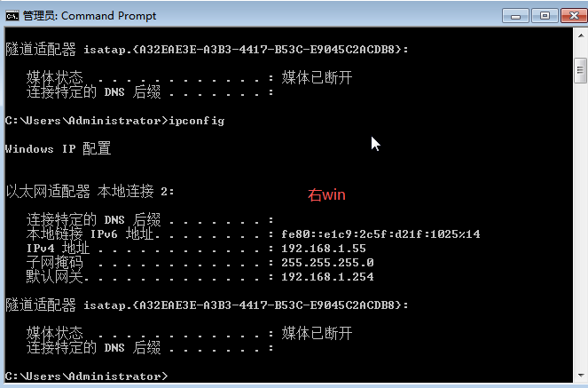Screen dimensions: 588x388
Task: Click the empty scrollbar track below thumb
Action: click(x=581, y=226)
